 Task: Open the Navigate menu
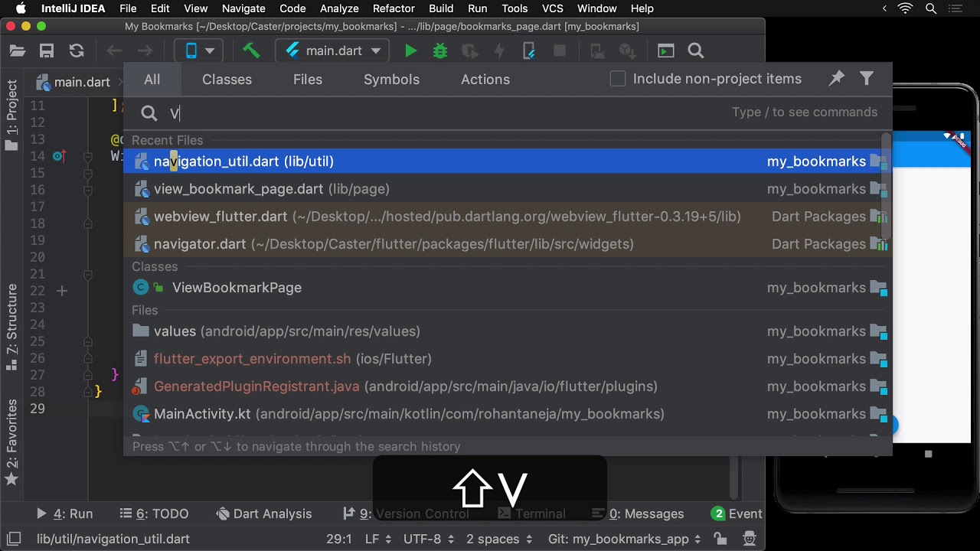click(243, 8)
